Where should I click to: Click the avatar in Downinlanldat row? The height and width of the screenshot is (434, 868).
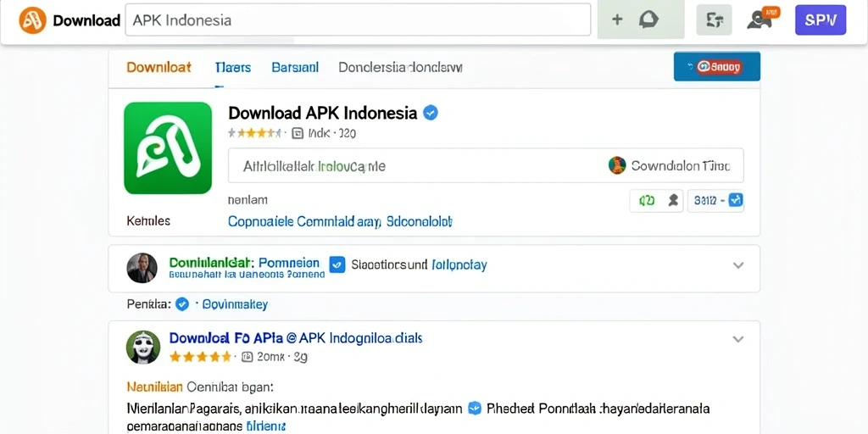(x=142, y=268)
